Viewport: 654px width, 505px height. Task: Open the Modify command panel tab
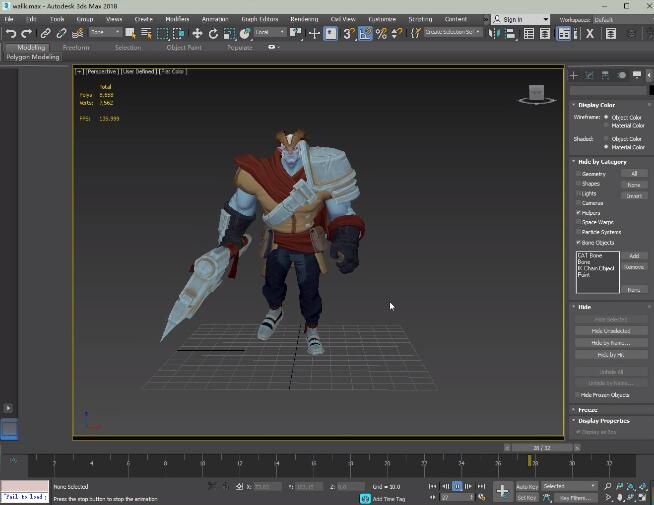tap(589, 75)
